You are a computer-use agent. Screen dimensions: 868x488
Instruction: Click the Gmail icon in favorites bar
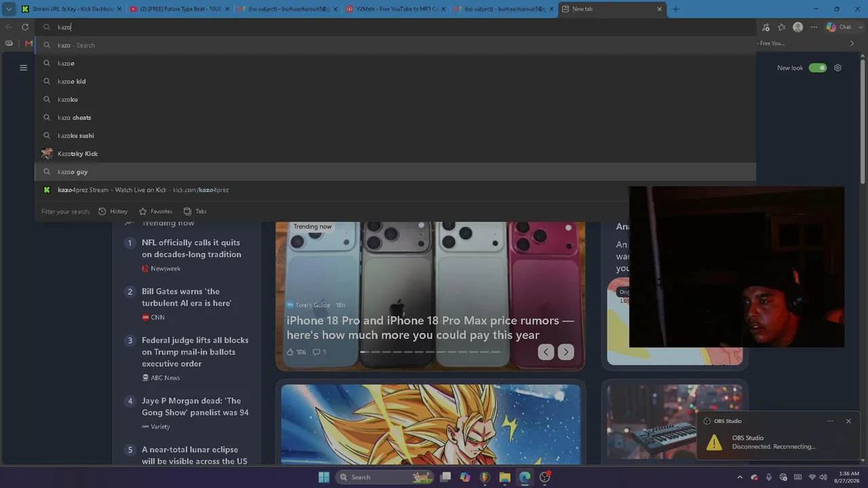28,43
